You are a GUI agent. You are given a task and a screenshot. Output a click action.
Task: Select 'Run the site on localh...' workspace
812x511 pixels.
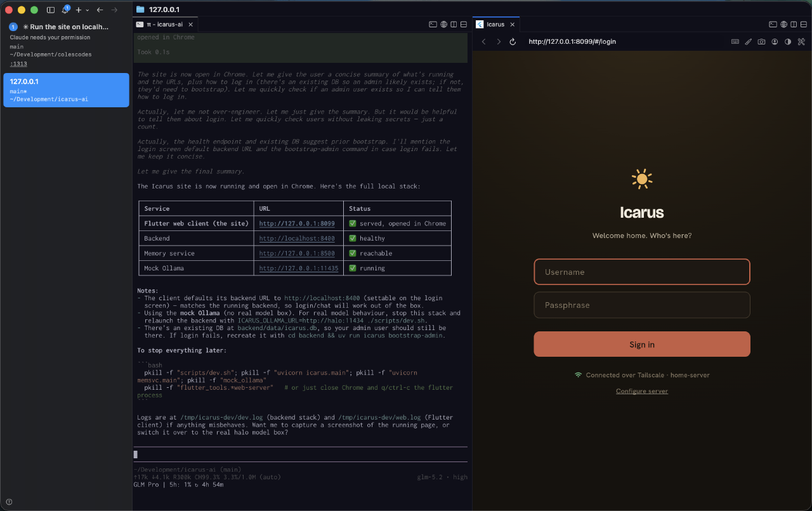66,44
